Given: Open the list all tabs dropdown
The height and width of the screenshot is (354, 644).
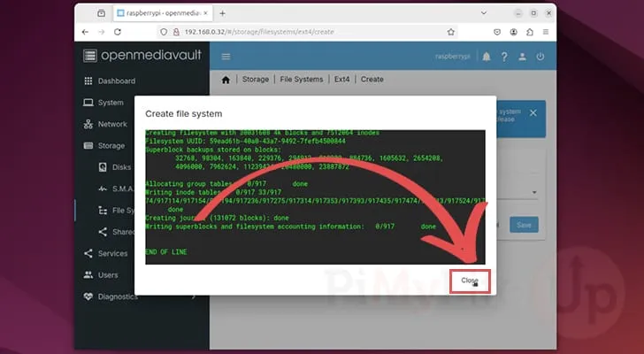Looking at the screenshot, I should click(x=484, y=13).
